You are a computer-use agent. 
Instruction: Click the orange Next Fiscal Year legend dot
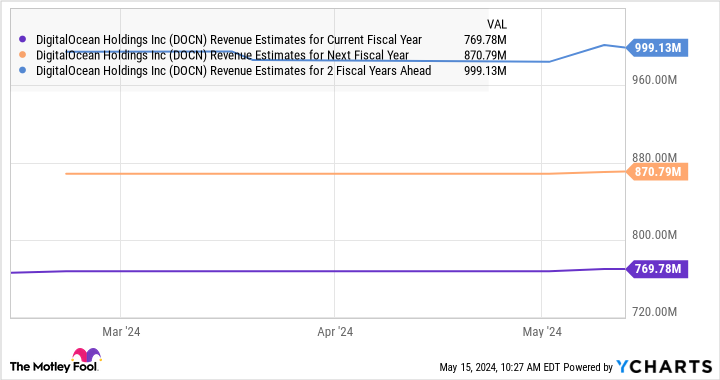(x=22, y=55)
